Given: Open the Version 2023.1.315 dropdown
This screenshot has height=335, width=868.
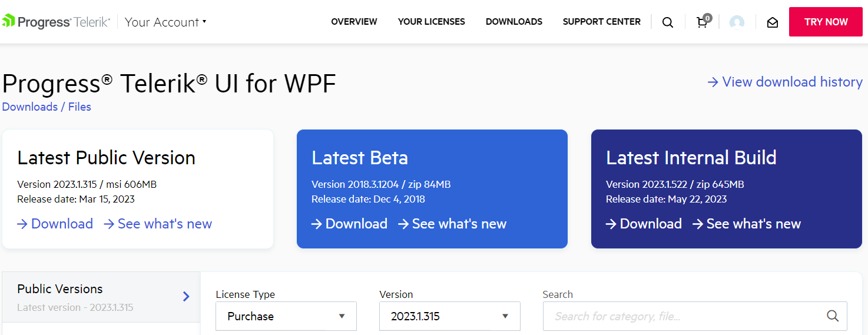Looking at the screenshot, I should pyautogui.click(x=450, y=316).
